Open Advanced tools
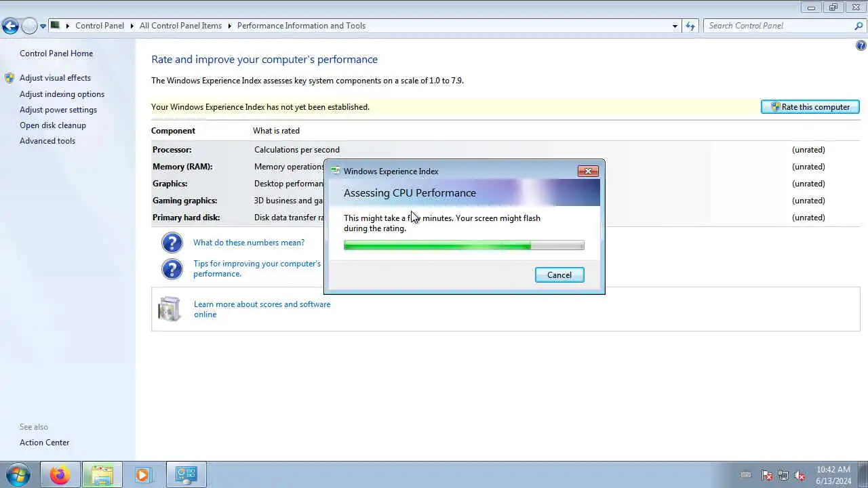 (x=47, y=141)
